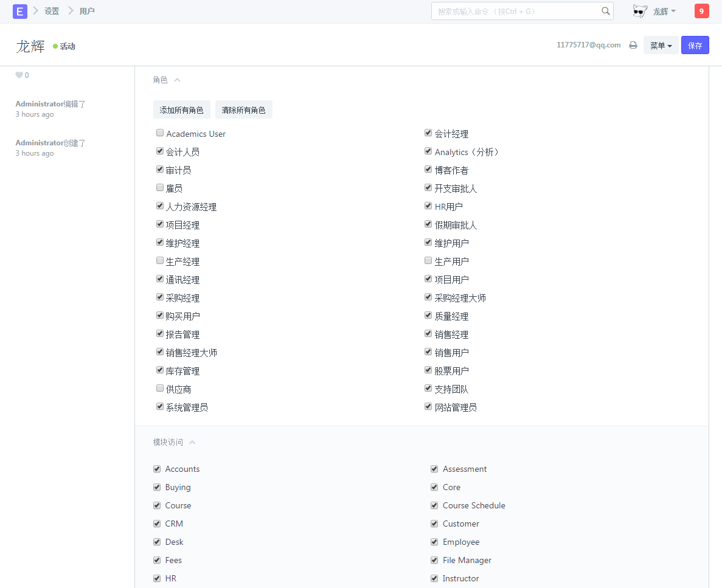Viewport: 722px width, 588px height.
Task: Click the ERPNext home logo icon
Action: click(20, 11)
